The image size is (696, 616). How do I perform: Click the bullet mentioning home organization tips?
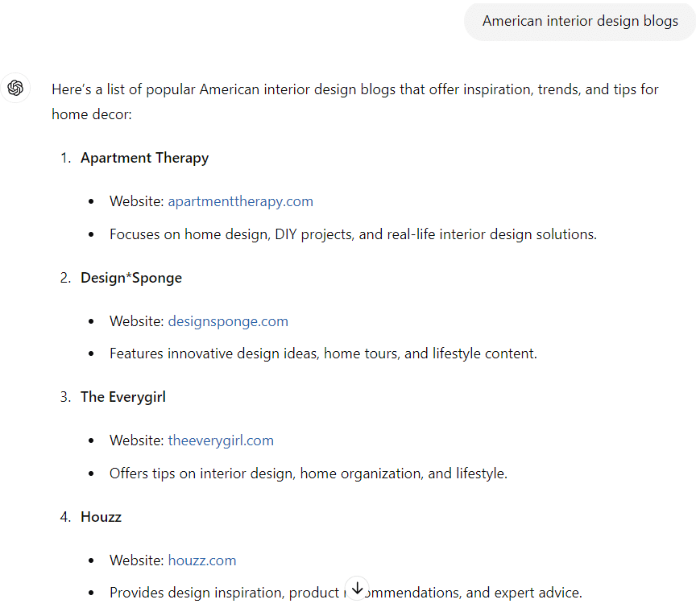click(x=309, y=473)
